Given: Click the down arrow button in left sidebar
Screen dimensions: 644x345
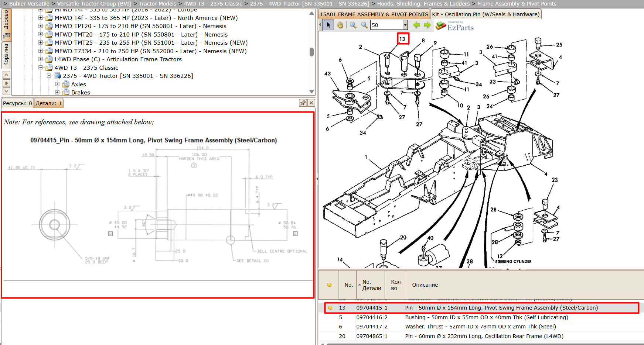Looking at the screenshot, I should [6, 91].
